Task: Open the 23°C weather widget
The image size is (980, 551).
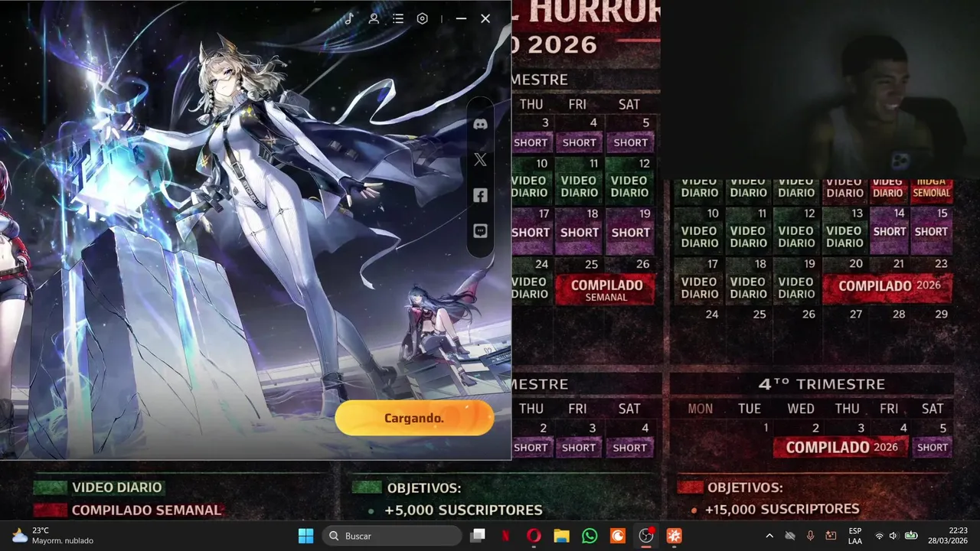Action: coord(52,536)
